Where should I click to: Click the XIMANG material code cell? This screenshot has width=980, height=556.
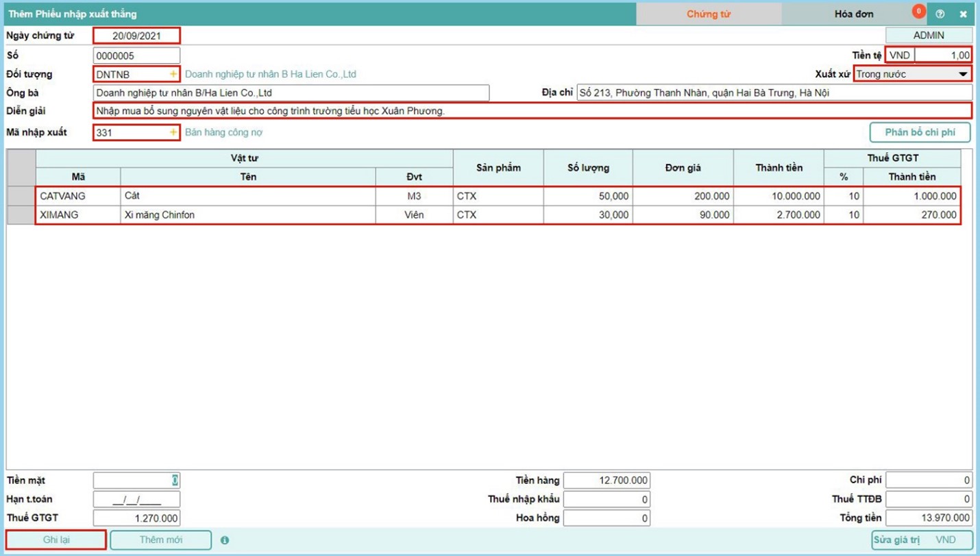(x=78, y=215)
